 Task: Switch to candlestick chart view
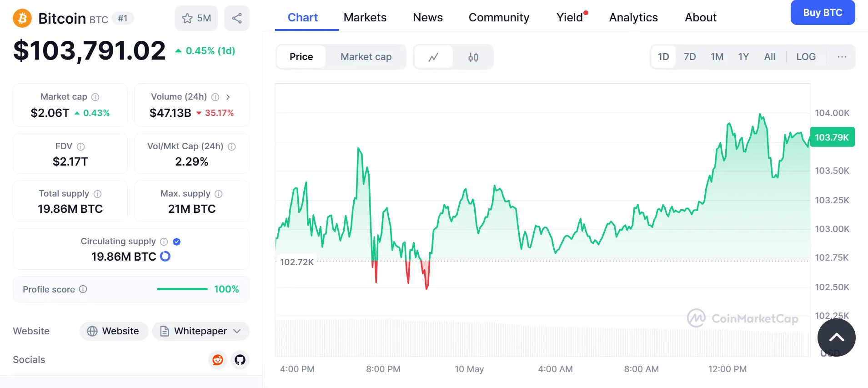[473, 57]
